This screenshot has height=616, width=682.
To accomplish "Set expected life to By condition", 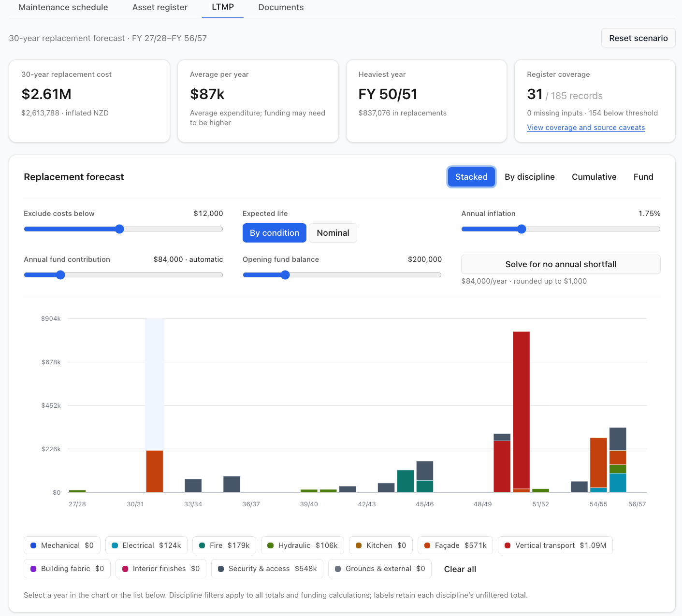I will click(275, 233).
